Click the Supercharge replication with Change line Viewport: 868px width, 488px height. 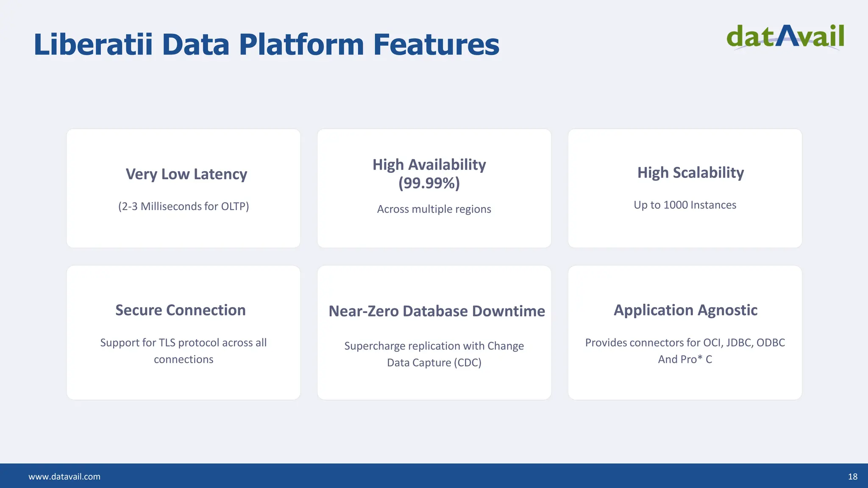[x=434, y=346]
